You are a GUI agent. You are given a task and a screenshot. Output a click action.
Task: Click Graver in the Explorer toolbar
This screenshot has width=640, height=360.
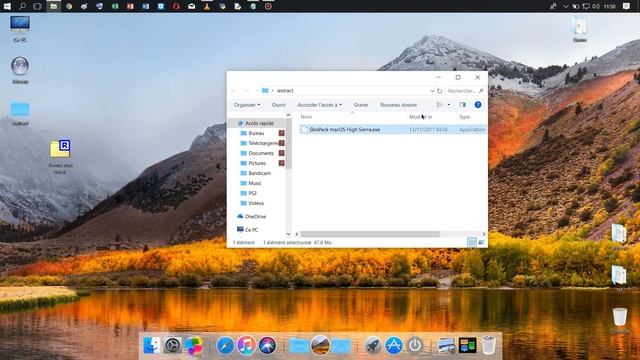click(x=361, y=105)
